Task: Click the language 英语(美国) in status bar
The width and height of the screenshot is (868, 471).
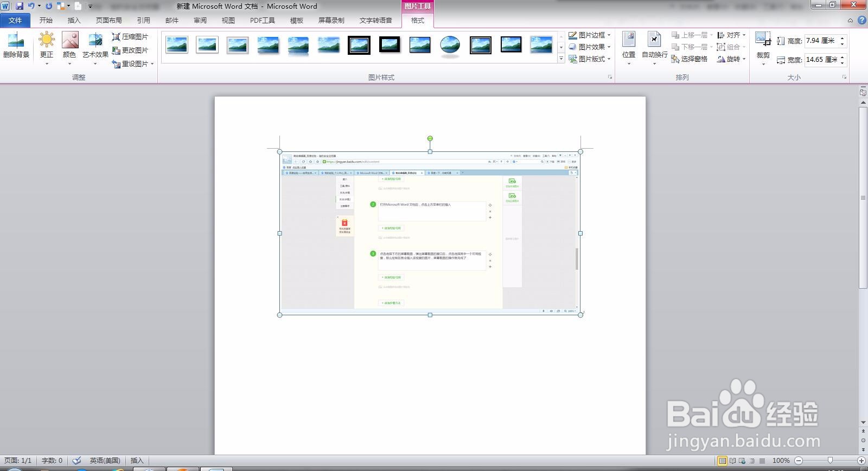Action: pos(105,460)
